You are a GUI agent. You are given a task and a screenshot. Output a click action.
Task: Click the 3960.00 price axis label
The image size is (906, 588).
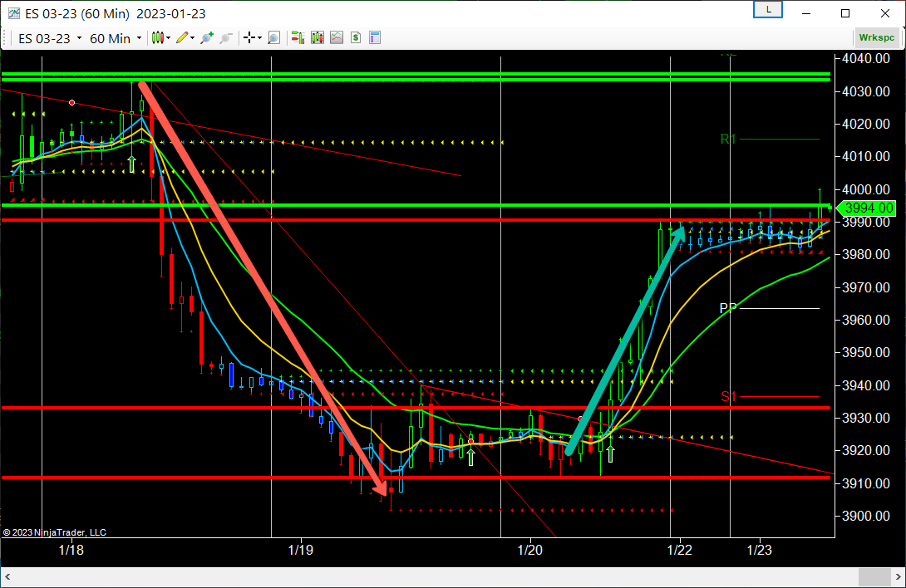(865, 320)
